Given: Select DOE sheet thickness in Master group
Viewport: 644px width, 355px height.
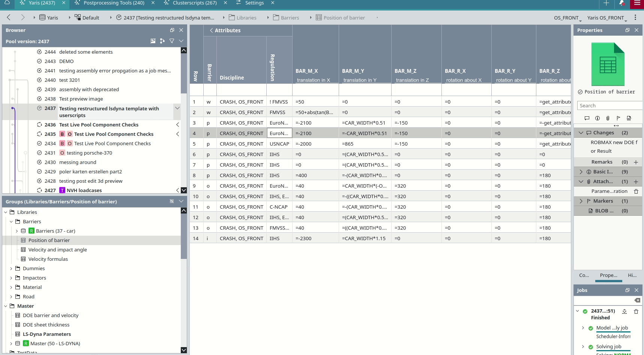Looking at the screenshot, I should coord(46,325).
